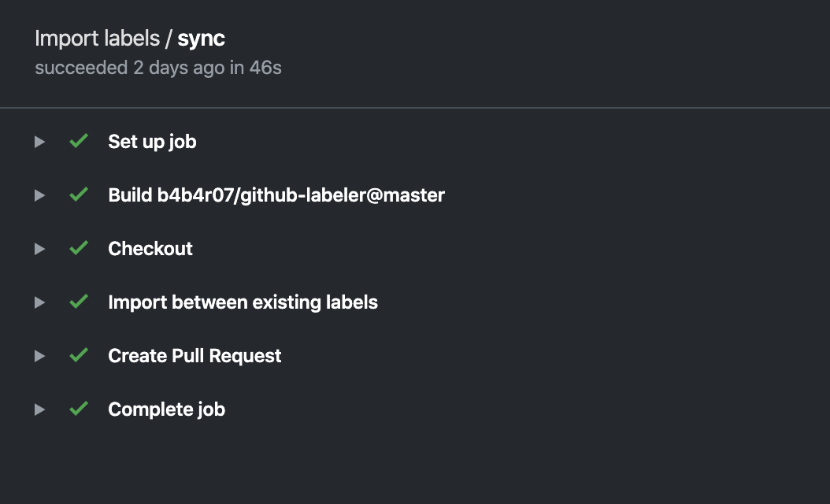Open the Set up job log text
Image resolution: width=830 pixels, height=504 pixels.
coord(153,142)
